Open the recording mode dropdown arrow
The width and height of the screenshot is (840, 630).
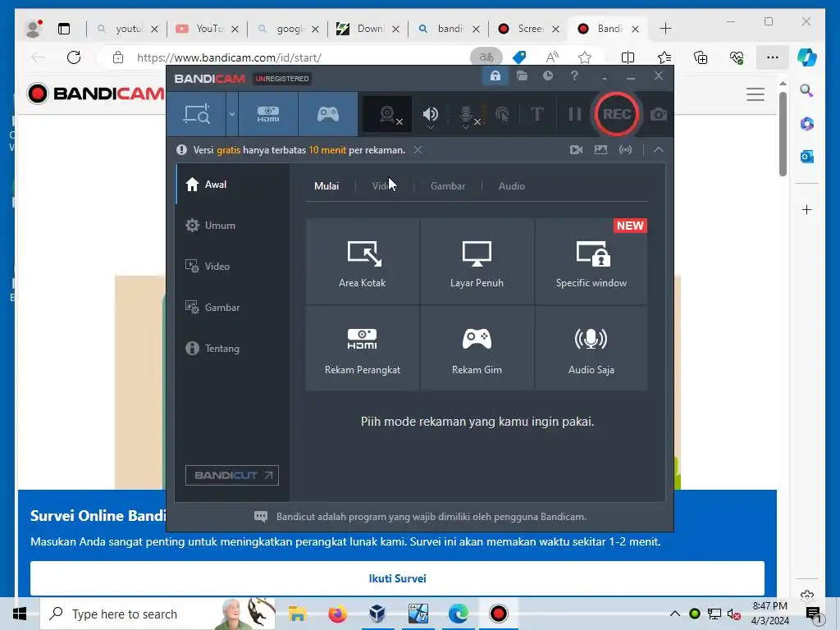[x=232, y=114]
